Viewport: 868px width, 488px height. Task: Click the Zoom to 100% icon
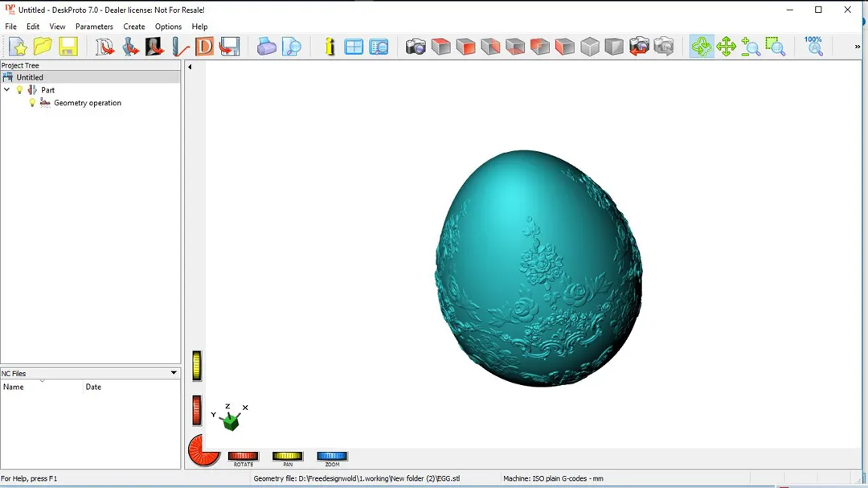point(813,46)
